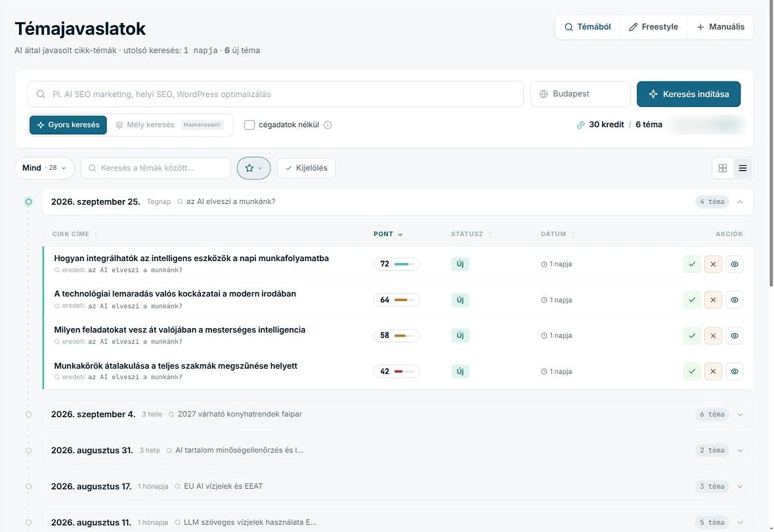
Task: Click the Hamarosan! badge
Action: 202,125
